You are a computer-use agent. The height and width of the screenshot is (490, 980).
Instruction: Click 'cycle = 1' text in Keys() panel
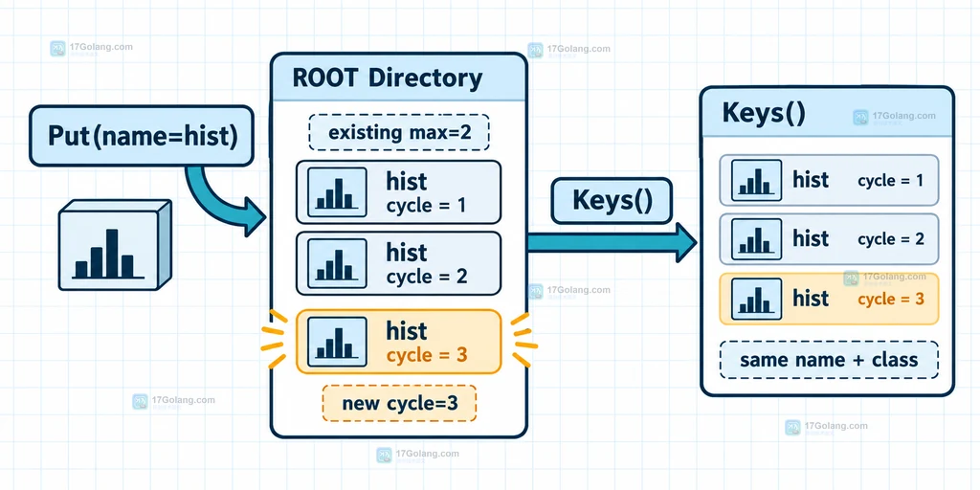pyautogui.click(x=891, y=181)
